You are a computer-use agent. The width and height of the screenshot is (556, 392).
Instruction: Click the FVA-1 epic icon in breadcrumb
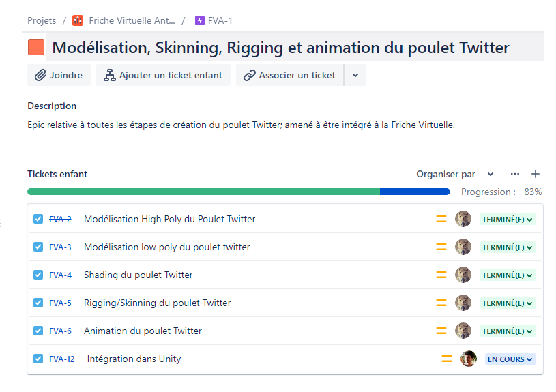click(x=200, y=20)
